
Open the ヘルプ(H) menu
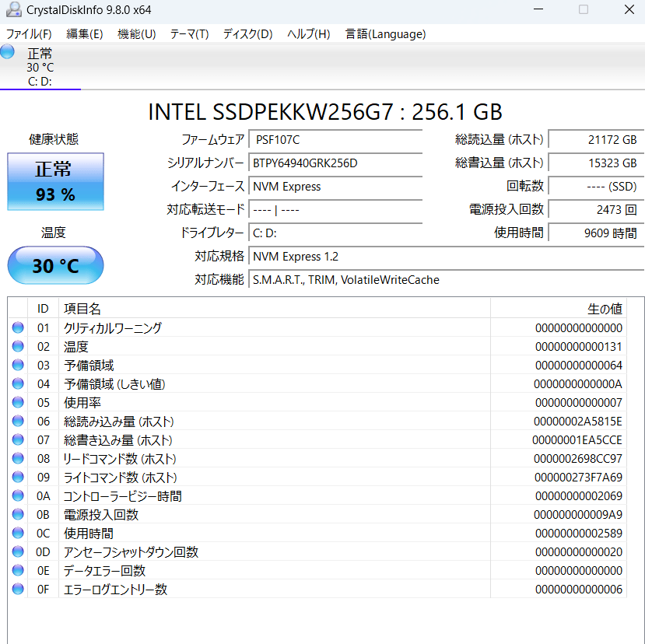(x=308, y=34)
